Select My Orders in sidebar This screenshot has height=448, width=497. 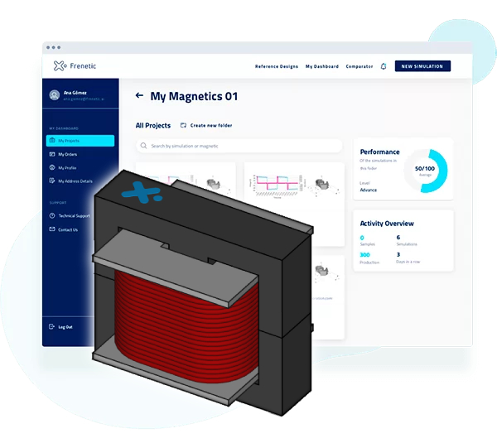[68, 154]
